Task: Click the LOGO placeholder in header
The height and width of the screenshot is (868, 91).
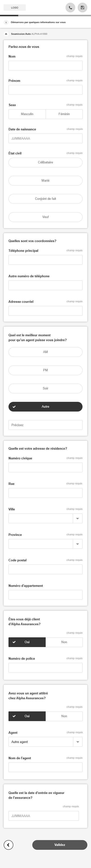Action: [15, 8]
